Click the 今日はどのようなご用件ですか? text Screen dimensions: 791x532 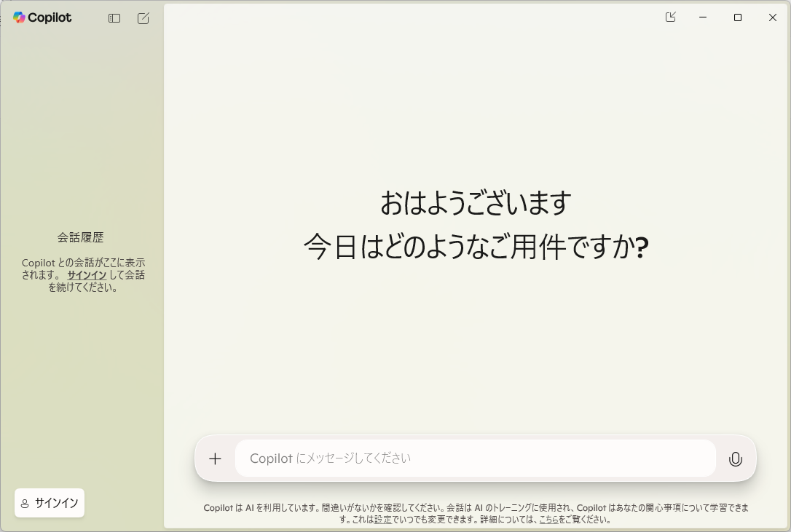point(476,247)
